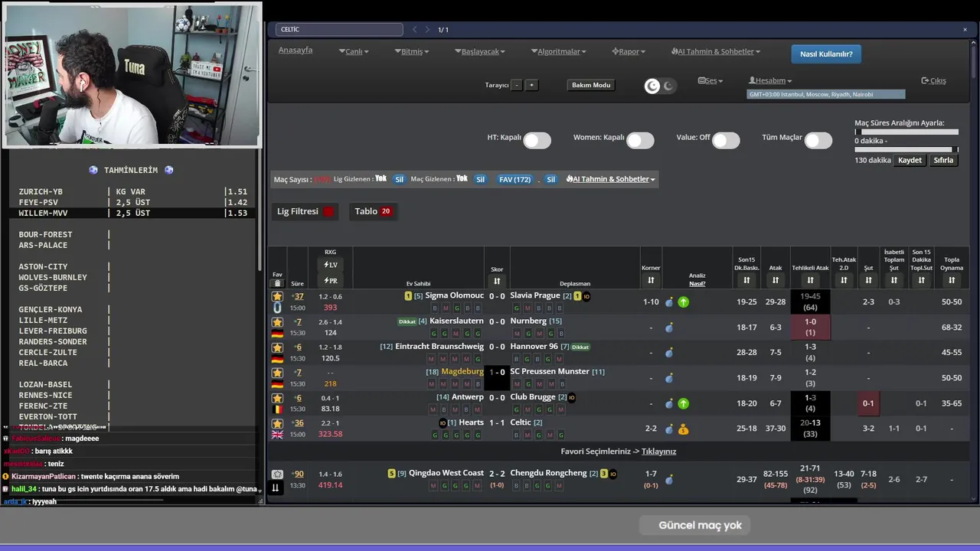Click the favorite star for Magdeburg row

click(x=277, y=373)
